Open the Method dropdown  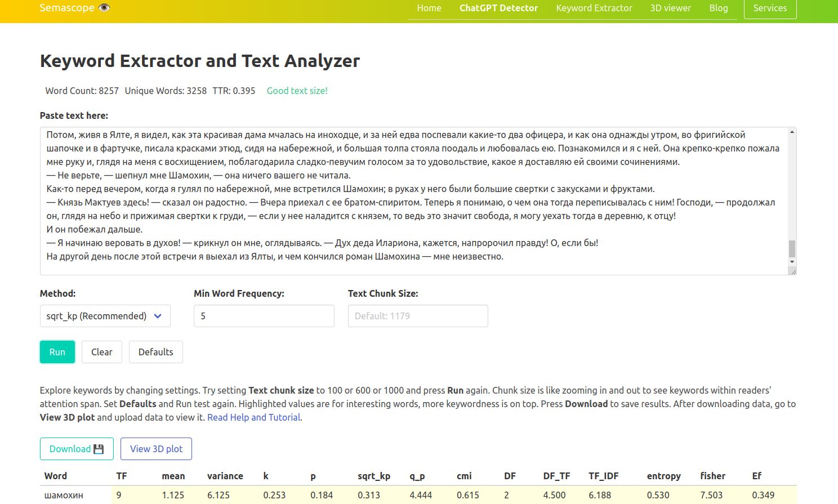click(x=105, y=316)
